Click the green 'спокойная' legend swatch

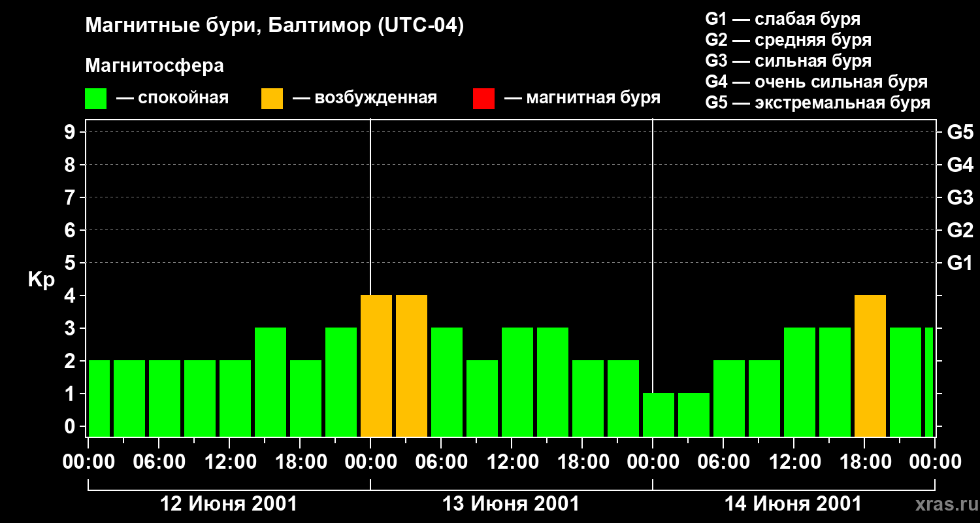coord(96,99)
